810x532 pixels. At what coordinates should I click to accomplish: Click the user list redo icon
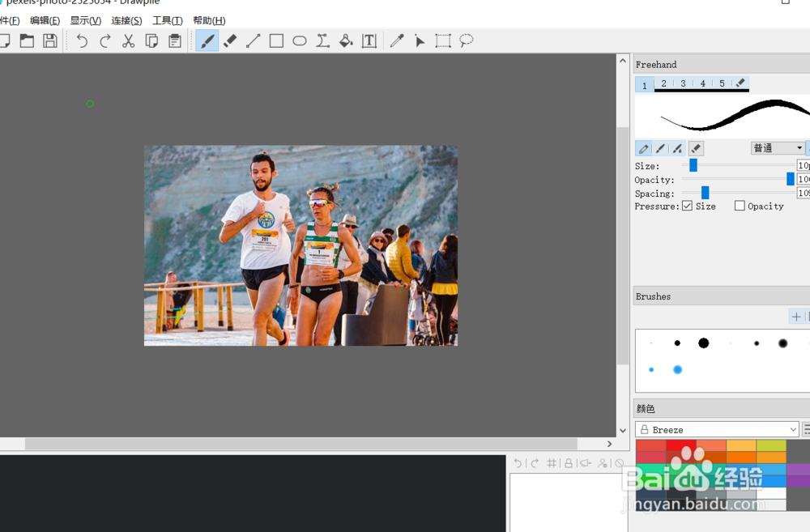pyautogui.click(x=535, y=463)
